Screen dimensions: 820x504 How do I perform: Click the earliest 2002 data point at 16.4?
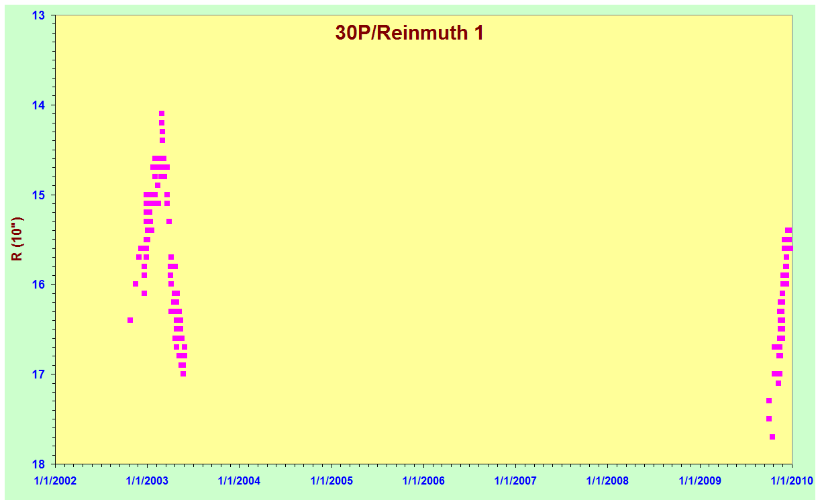tap(130, 320)
